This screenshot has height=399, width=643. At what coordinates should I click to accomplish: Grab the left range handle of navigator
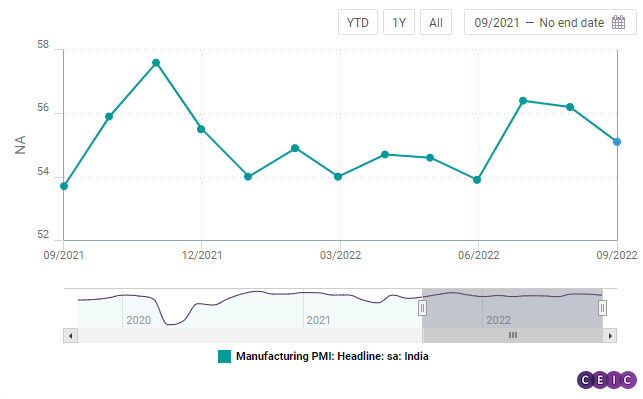[422, 308]
